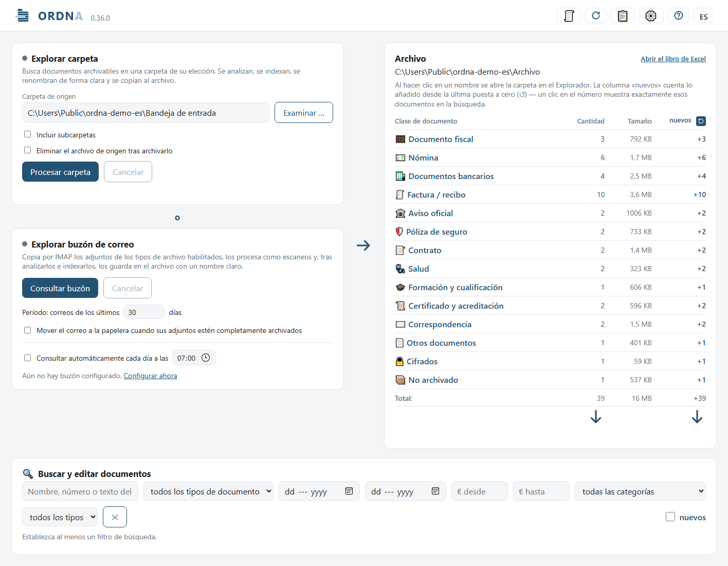This screenshot has height=566, width=728.
Task: Show the +4 new Documentos bancarios
Action: [x=701, y=176]
